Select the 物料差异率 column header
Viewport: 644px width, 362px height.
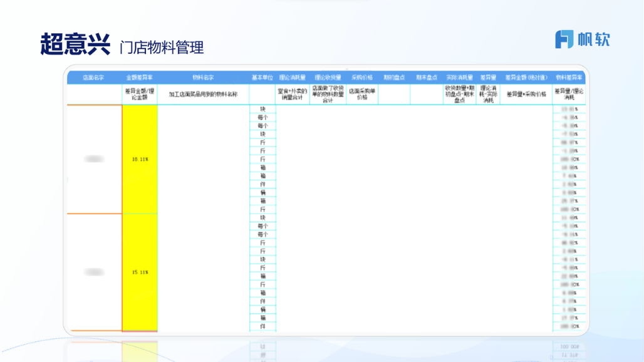pos(569,78)
